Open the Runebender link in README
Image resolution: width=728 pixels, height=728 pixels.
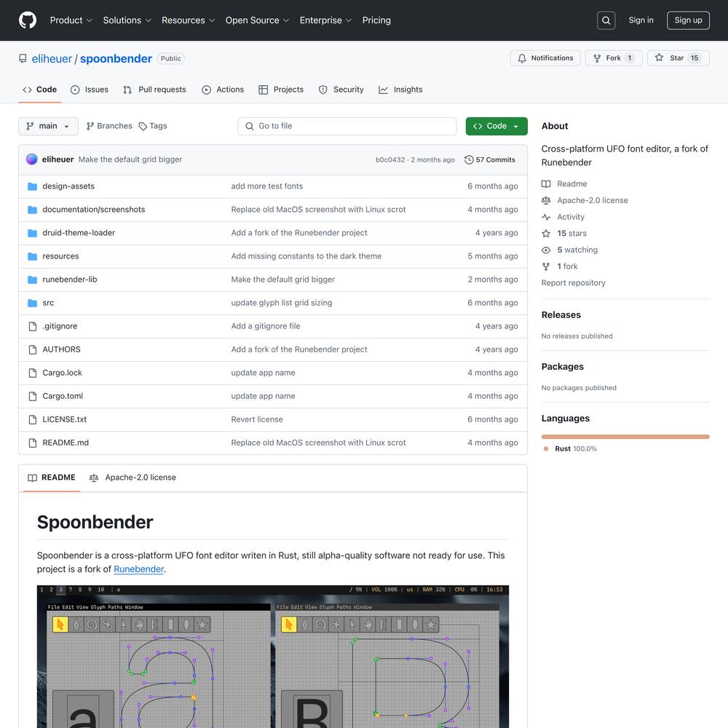139,569
